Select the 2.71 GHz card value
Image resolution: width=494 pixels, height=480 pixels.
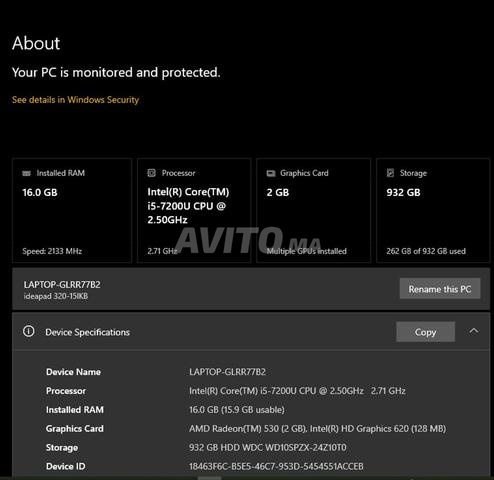click(162, 251)
